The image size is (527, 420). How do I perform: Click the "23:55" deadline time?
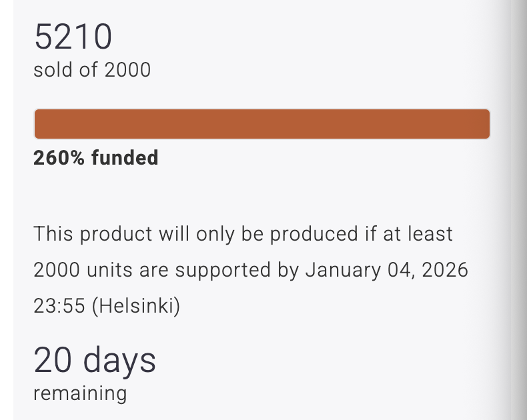pos(59,306)
